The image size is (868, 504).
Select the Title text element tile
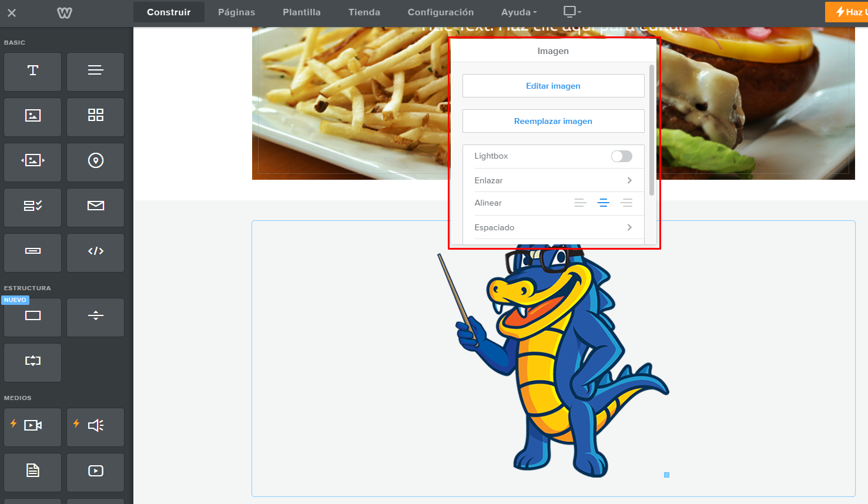[x=33, y=72]
